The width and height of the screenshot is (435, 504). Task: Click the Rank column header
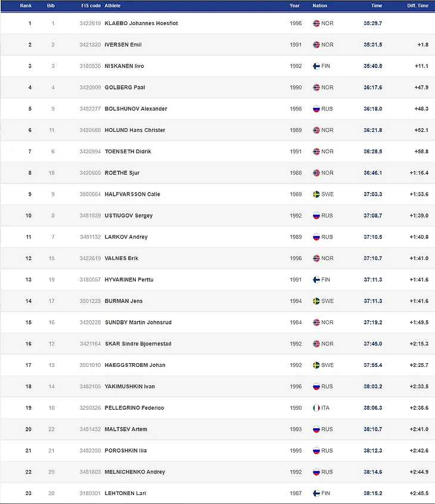pos(26,5)
